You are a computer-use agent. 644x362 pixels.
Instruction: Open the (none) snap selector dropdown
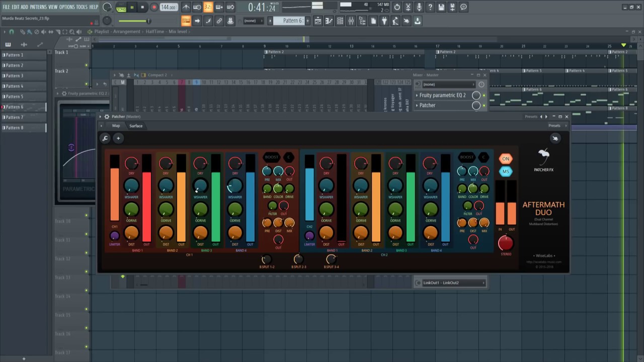(x=254, y=21)
